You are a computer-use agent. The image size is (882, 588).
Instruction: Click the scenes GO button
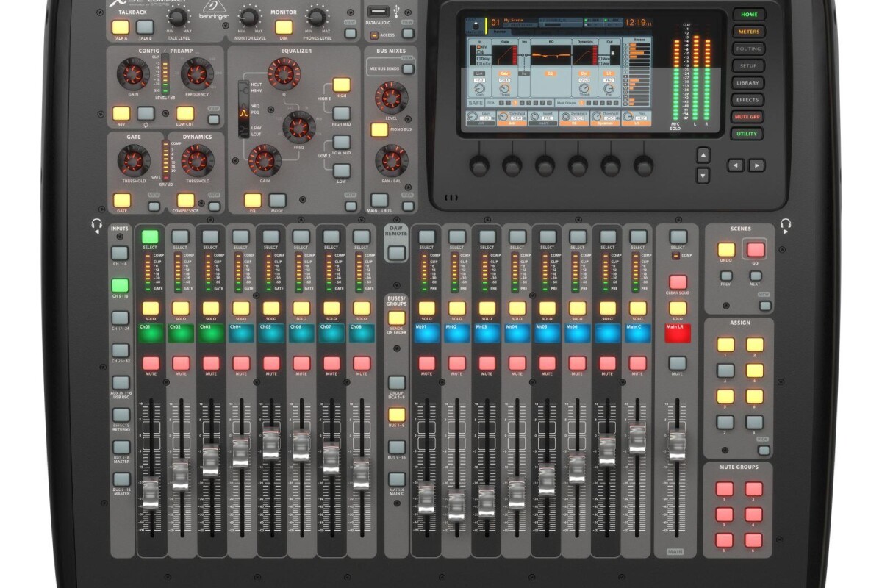(756, 249)
